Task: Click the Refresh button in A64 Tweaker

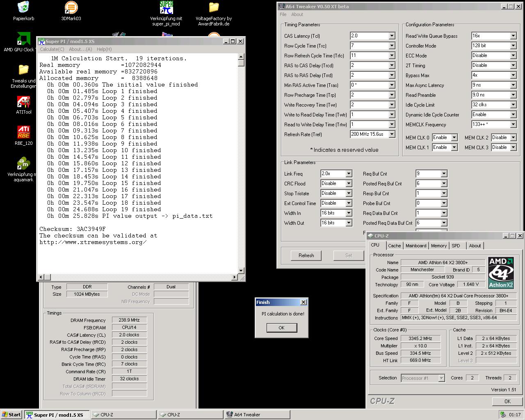Action: pos(306,256)
